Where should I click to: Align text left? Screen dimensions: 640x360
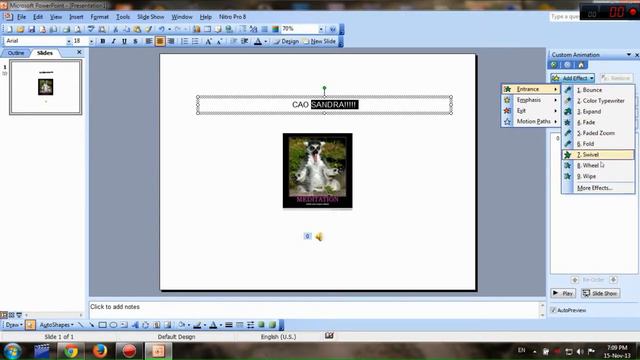149,41
